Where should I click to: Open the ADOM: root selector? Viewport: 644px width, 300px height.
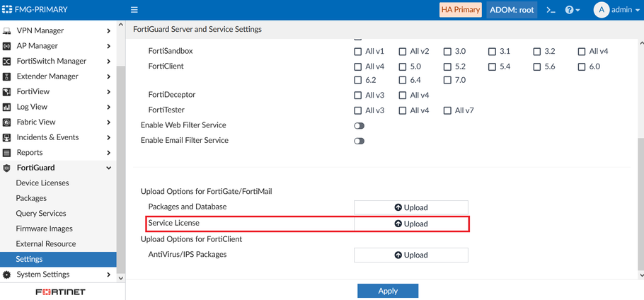tap(512, 10)
